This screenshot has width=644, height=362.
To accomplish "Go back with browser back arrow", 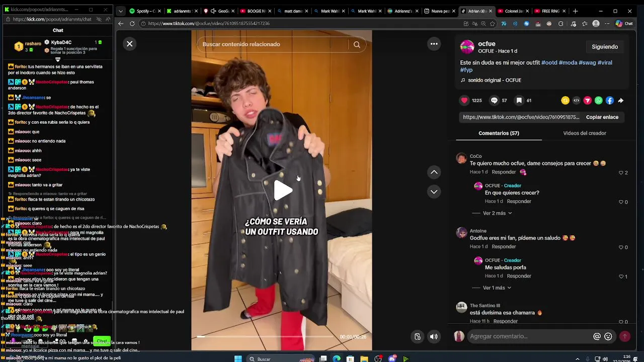I will pyautogui.click(x=121, y=24).
